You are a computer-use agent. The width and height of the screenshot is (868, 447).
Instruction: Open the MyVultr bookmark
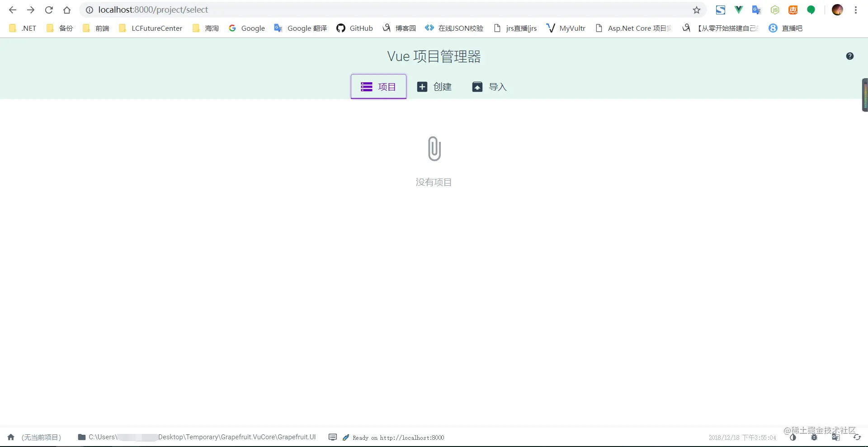click(x=566, y=28)
